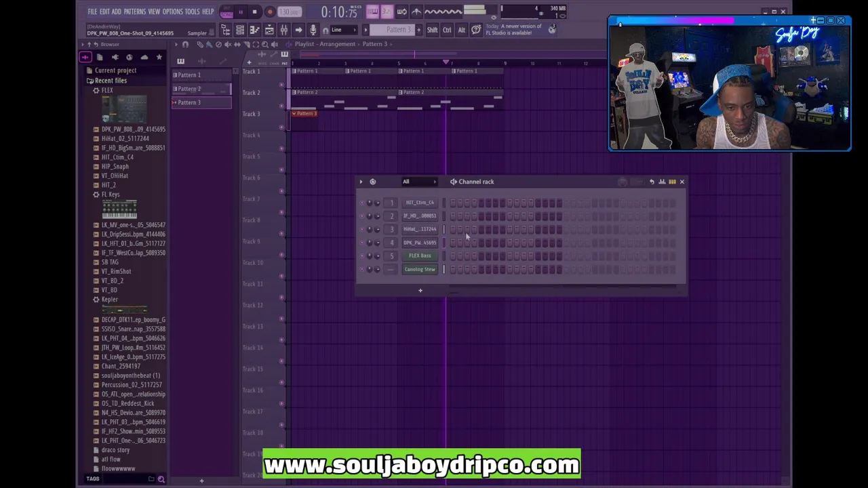Open the Channel rack options menu arrow
Viewport: 868px width, 488px height.
(x=361, y=182)
